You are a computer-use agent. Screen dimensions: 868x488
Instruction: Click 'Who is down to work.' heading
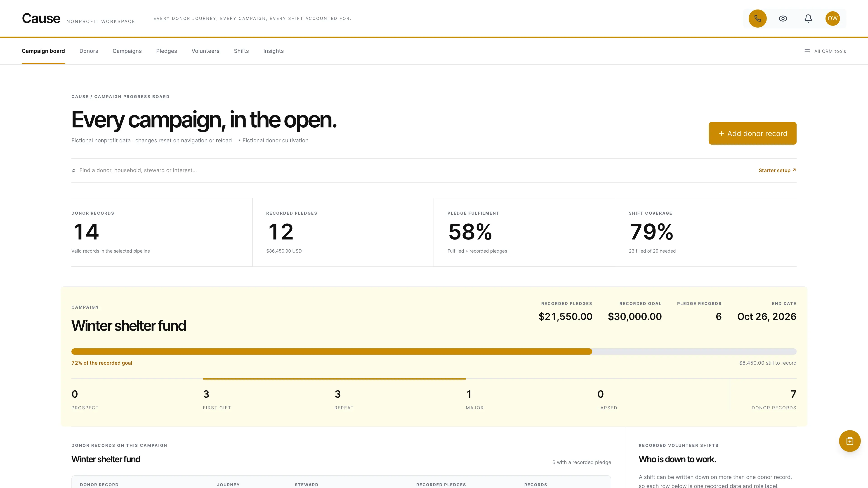[x=677, y=459]
